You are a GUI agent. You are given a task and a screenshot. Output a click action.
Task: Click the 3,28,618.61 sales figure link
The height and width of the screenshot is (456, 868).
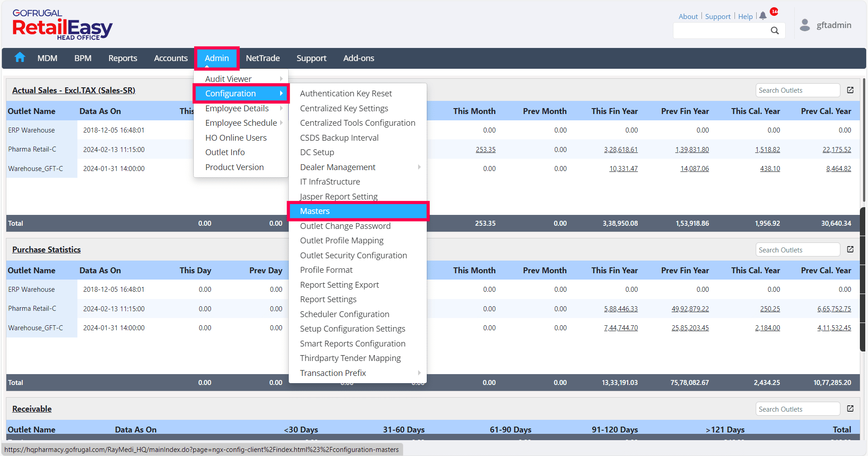[620, 149]
